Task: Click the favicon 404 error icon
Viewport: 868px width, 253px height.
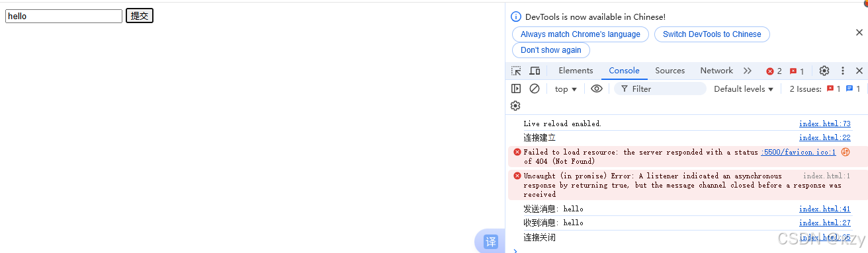Action: 517,152
